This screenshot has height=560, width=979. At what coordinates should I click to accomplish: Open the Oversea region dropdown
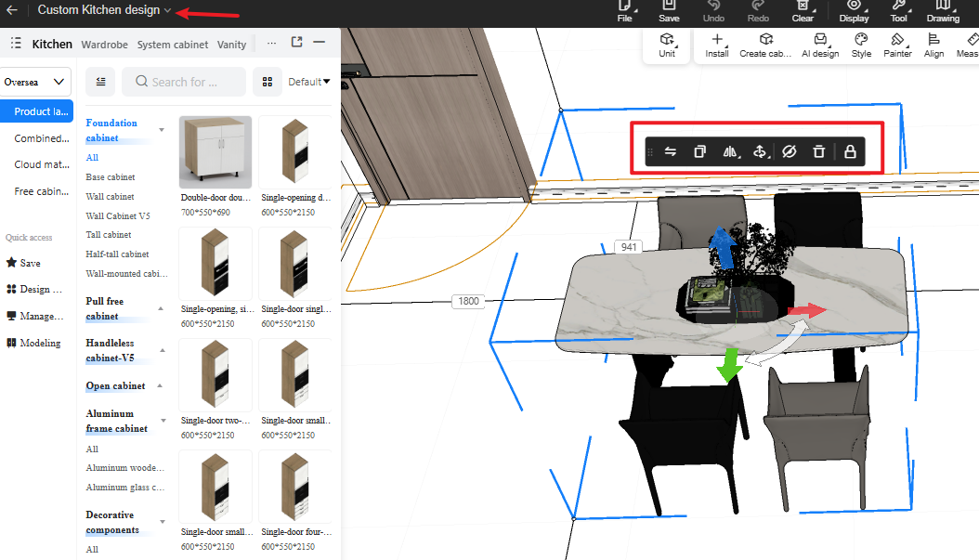tap(36, 82)
